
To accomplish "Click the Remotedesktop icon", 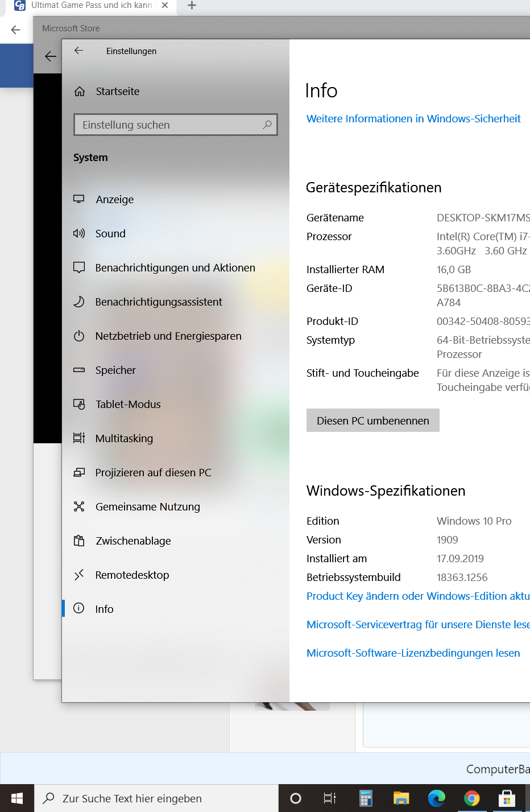I will (79, 575).
